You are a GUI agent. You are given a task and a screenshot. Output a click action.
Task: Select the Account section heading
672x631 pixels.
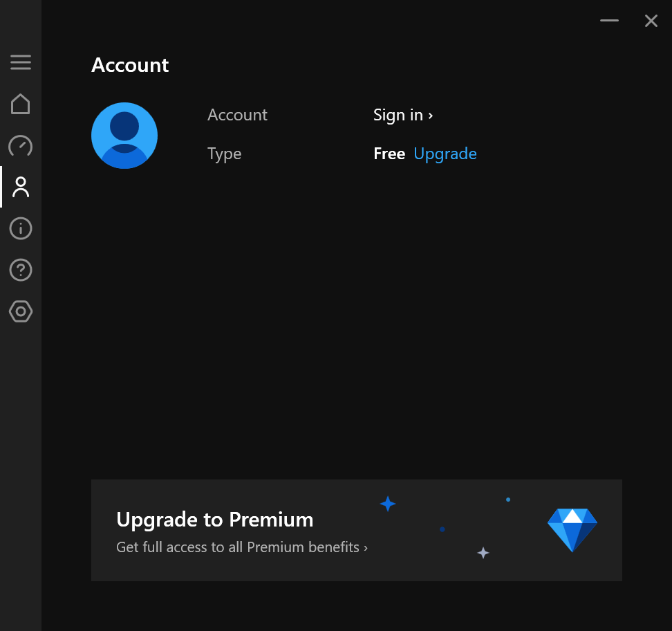pyautogui.click(x=129, y=64)
